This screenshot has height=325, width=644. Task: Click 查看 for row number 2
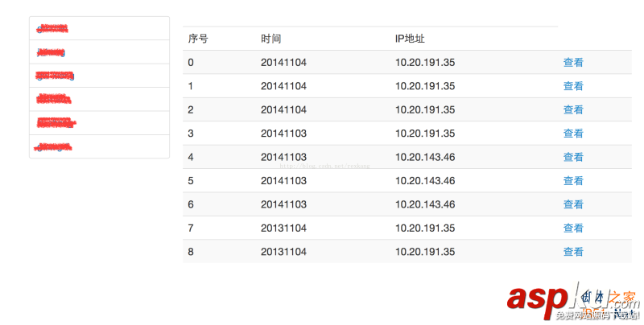573,110
